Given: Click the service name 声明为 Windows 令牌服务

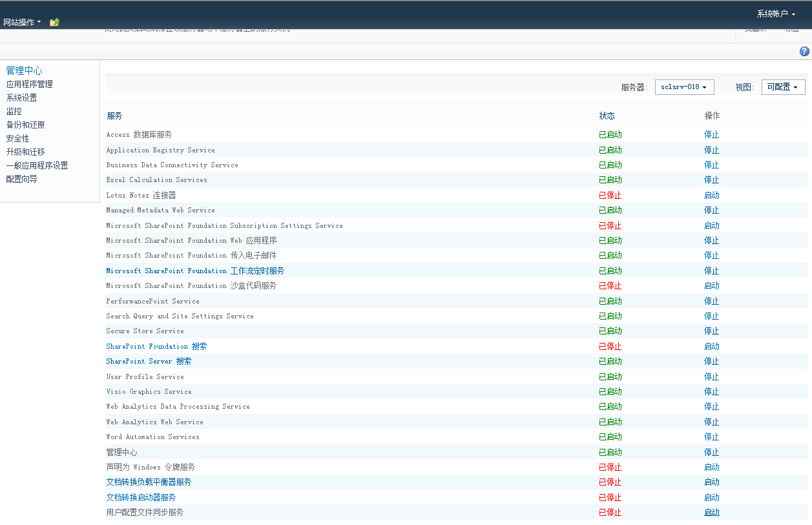Looking at the screenshot, I should point(151,467).
